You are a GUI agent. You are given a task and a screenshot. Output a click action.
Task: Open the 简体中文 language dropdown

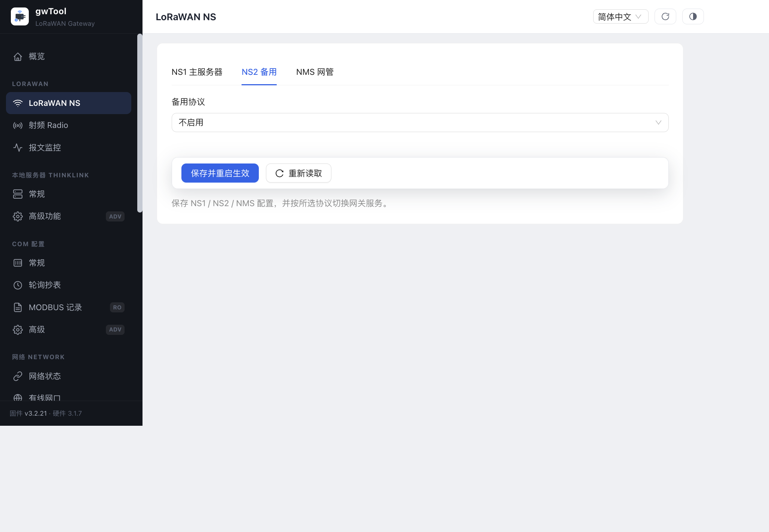tap(621, 16)
